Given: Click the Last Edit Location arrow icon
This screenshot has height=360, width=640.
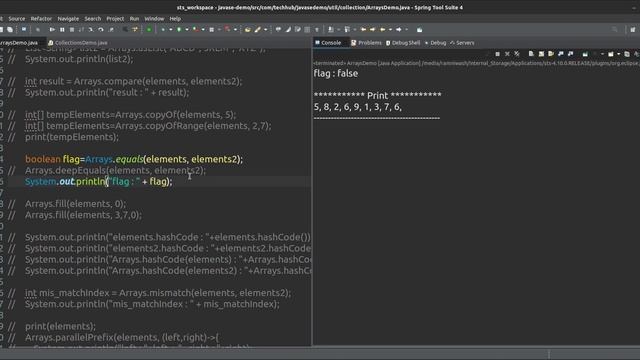Looking at the screenshot, I should (x=363, y=29).
